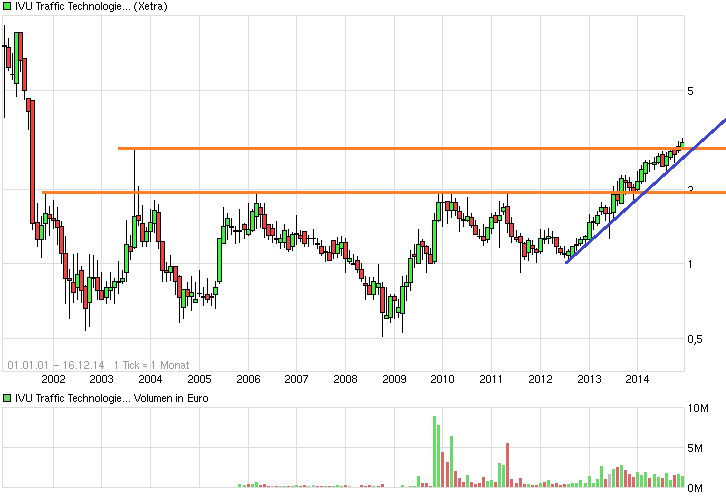Click the '1 Tick = 1 Monat' label

151,365
